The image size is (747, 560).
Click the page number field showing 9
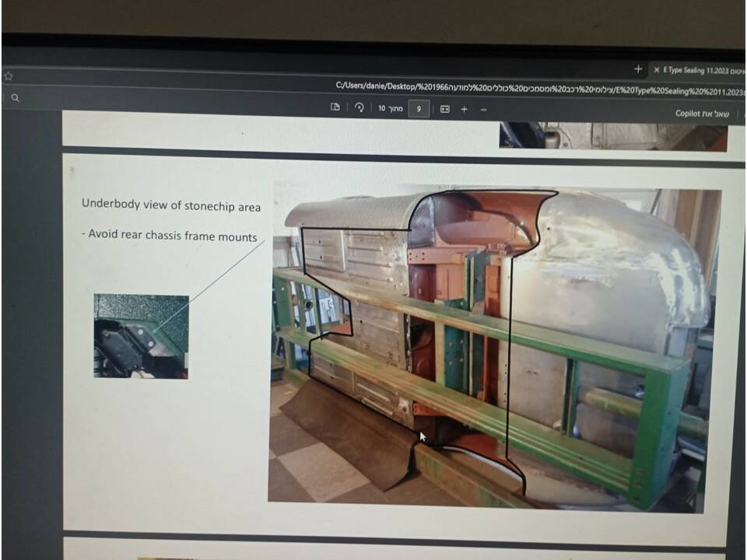click(x=419, y=109)
